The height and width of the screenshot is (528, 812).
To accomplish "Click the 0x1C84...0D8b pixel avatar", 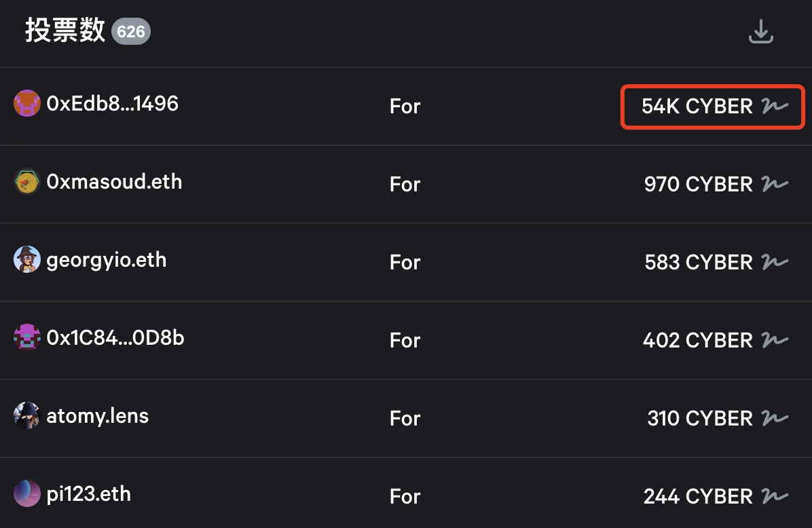I will (27, 338).
